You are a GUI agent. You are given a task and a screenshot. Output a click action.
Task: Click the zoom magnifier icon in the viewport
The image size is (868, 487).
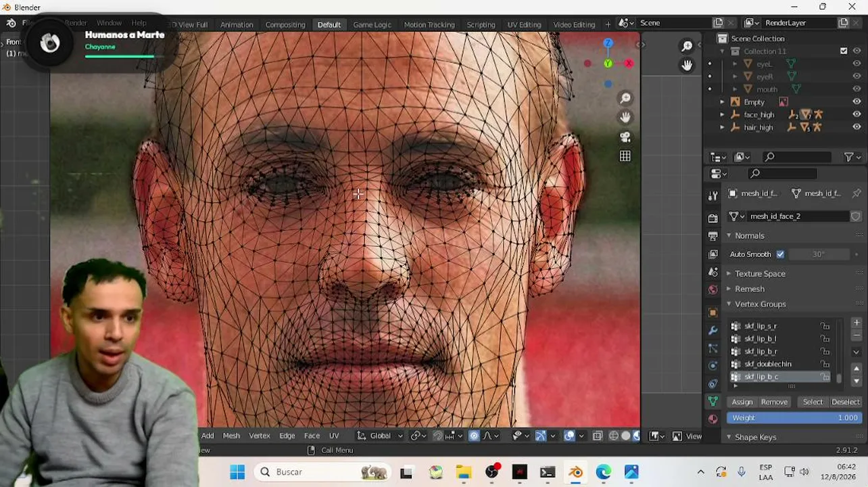click(x=625, y=99)
